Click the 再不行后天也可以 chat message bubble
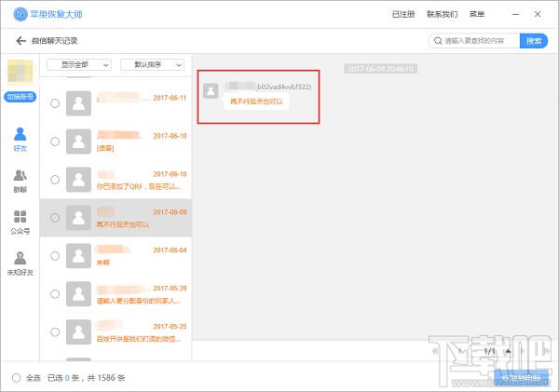This screenshot has width=559, height=392. click(256, 101)
